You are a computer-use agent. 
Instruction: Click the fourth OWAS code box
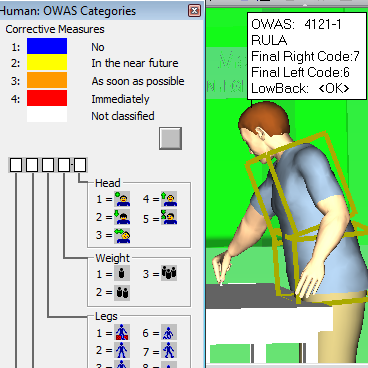click(64, 165)
